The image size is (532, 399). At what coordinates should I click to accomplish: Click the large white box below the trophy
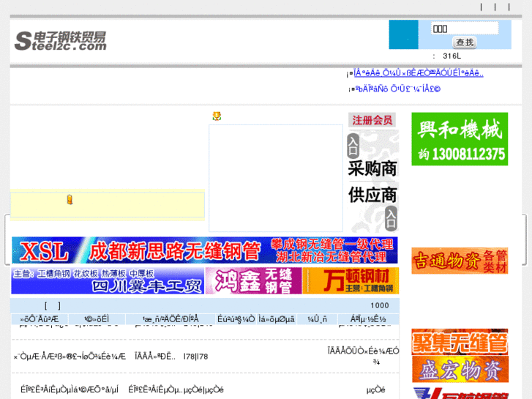point(276,179)
